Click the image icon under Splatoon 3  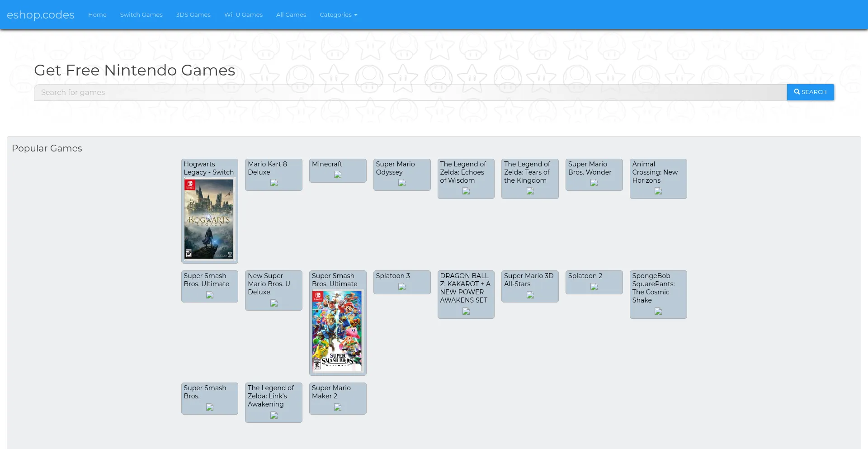pos(402,287)
